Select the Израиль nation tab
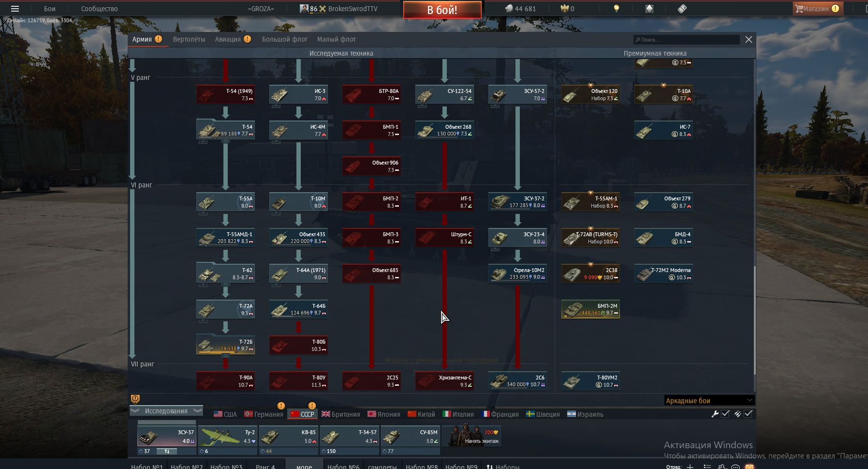Image resolution: width=868 pixels, height=469 pixels. pyautogui.click(x=585, y=414)
